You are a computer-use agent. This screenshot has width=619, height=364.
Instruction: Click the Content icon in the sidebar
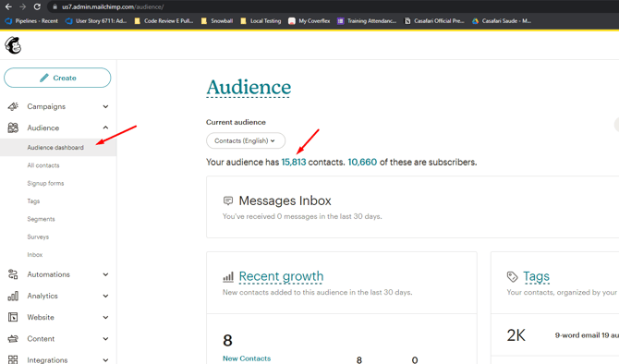tap(13, 338)
